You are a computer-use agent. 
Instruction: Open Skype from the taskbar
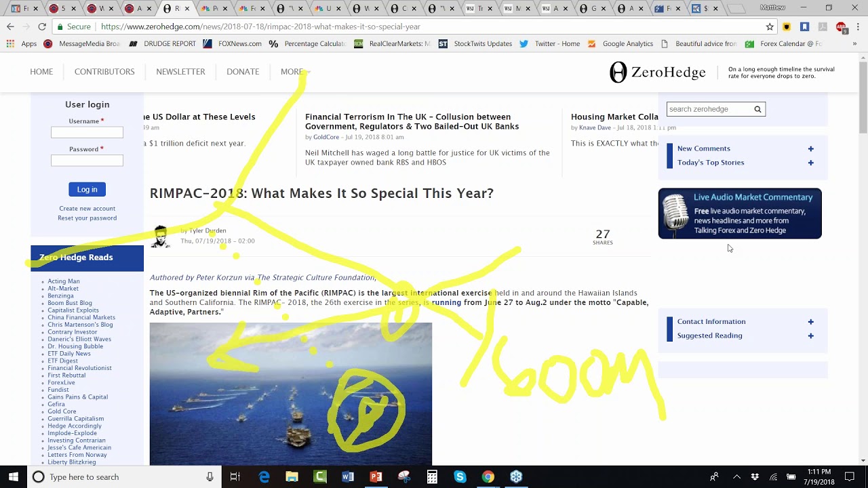tap(460, 477)
